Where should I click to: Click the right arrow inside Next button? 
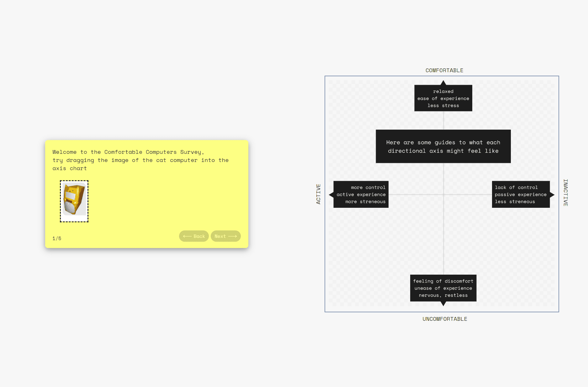click(233, 236)
